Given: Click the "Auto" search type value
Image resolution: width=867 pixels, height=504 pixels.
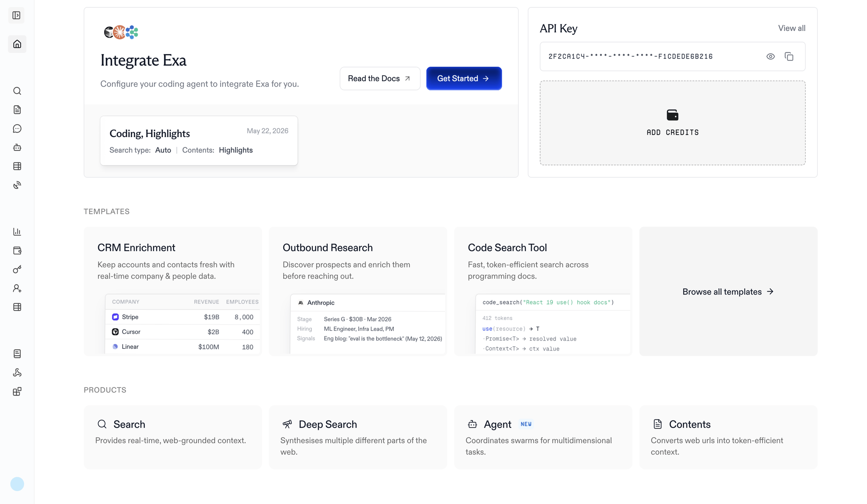Looking at the screenshot, I should pyautogui.click(x=163, y=150).
